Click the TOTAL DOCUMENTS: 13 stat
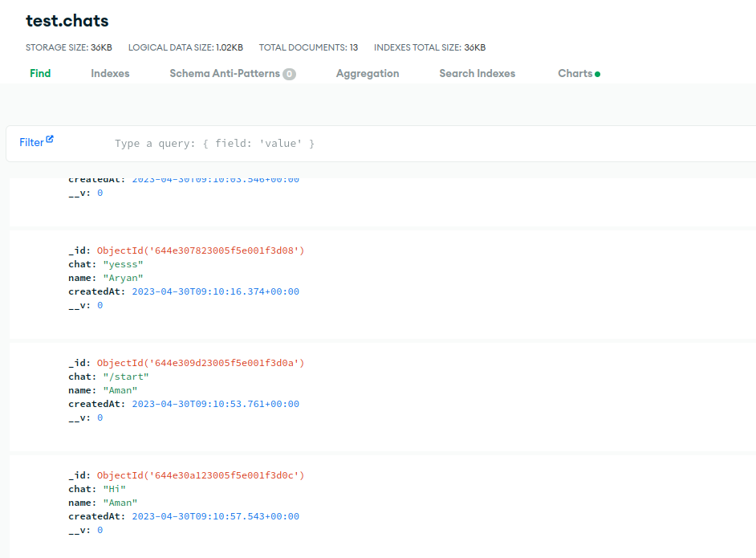The image size is (756, 558). tap(308, 47)
